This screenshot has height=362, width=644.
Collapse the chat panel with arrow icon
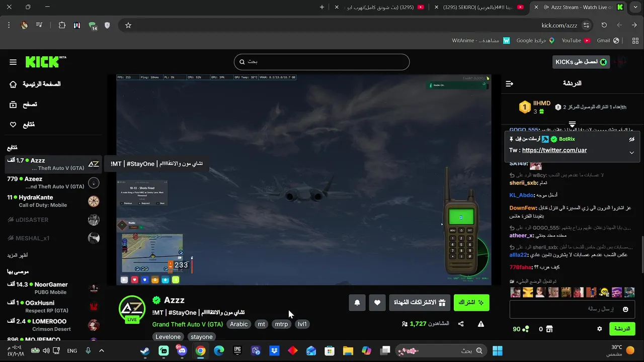[510, 83]
